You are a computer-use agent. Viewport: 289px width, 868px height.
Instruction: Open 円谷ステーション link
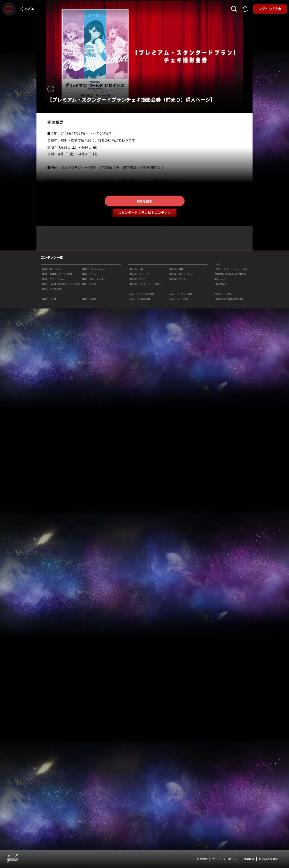(224, 294)
